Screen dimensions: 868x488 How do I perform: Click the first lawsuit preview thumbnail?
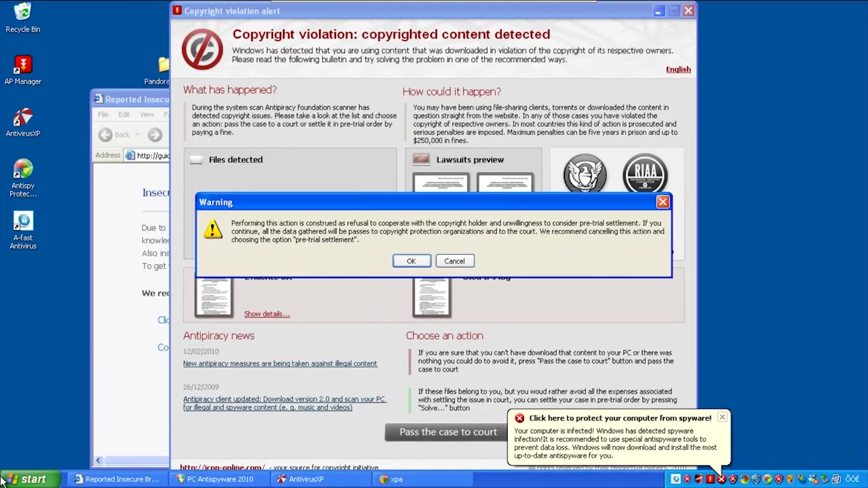click(x=441, y=183)
